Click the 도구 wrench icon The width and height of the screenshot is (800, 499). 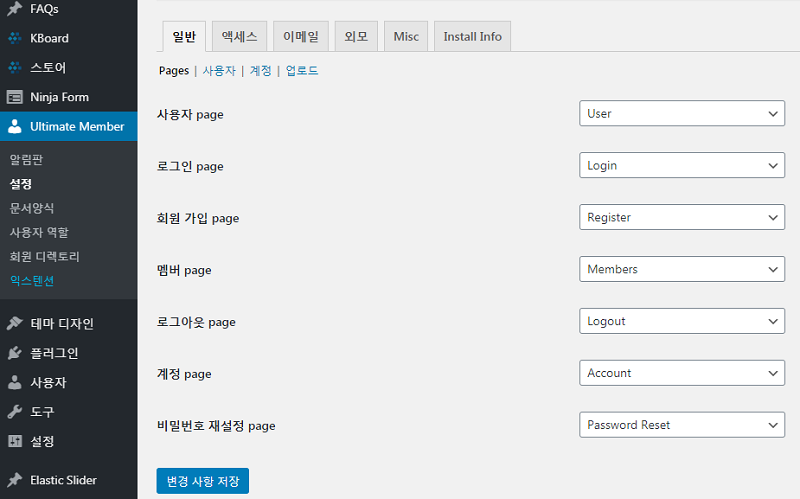[x=15, y=412]
